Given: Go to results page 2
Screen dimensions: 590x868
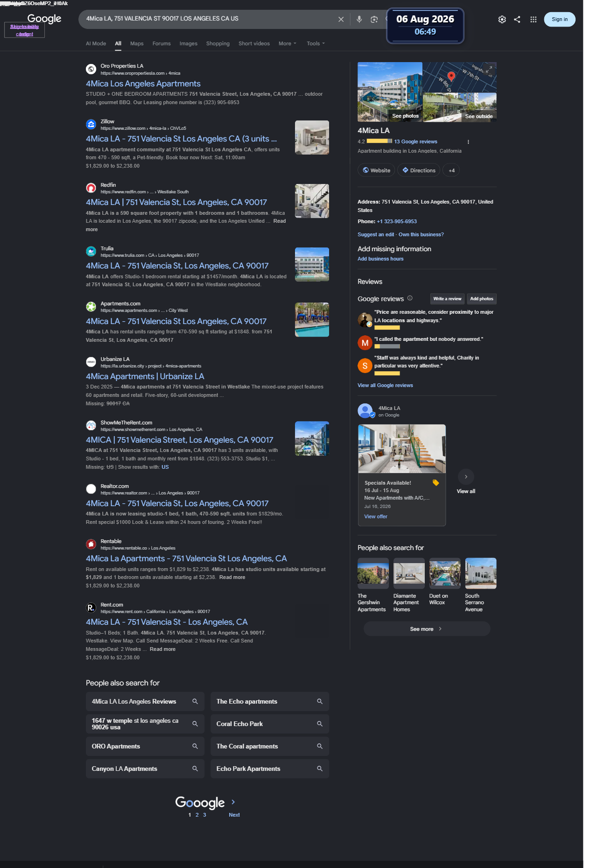Looking at the screenshot, I should pos(197,815).
